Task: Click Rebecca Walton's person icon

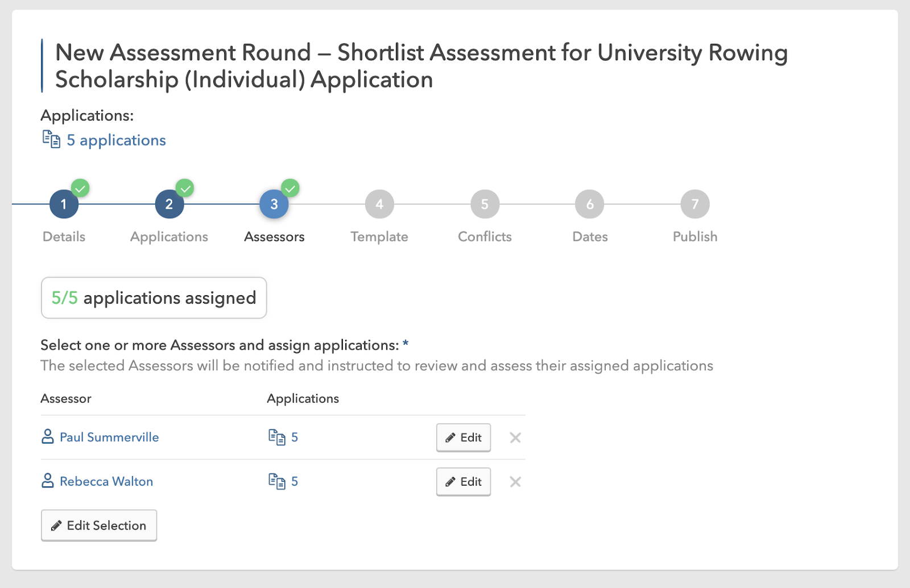Action: [x=48, y=481]
